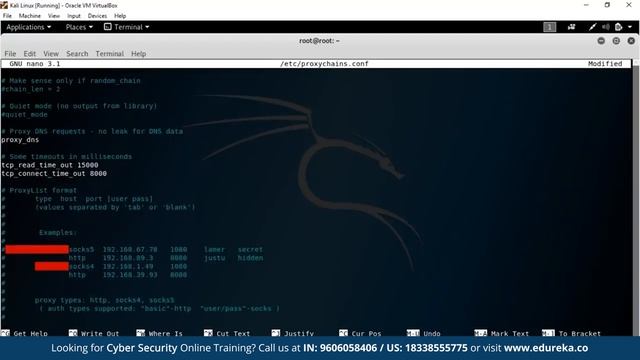The height and width of the screenshot is (360, 640).
Task: Click the tcp_read_time_out 15000 line
Action: point(50,165)
